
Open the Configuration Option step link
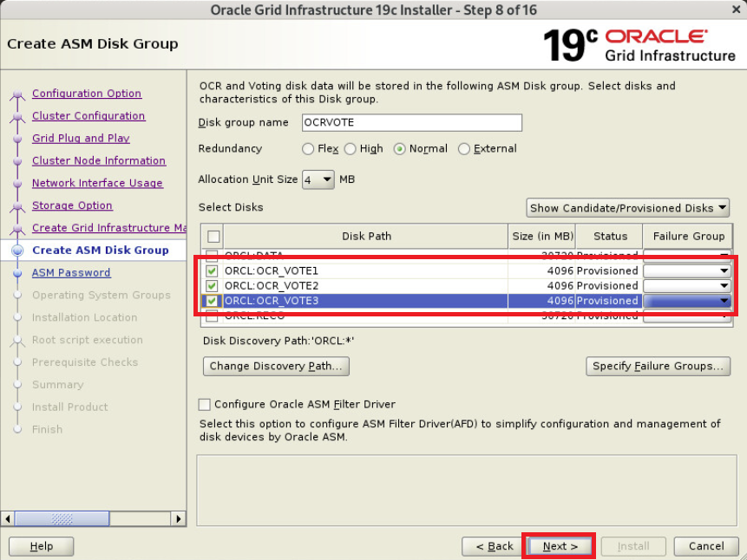87,94
